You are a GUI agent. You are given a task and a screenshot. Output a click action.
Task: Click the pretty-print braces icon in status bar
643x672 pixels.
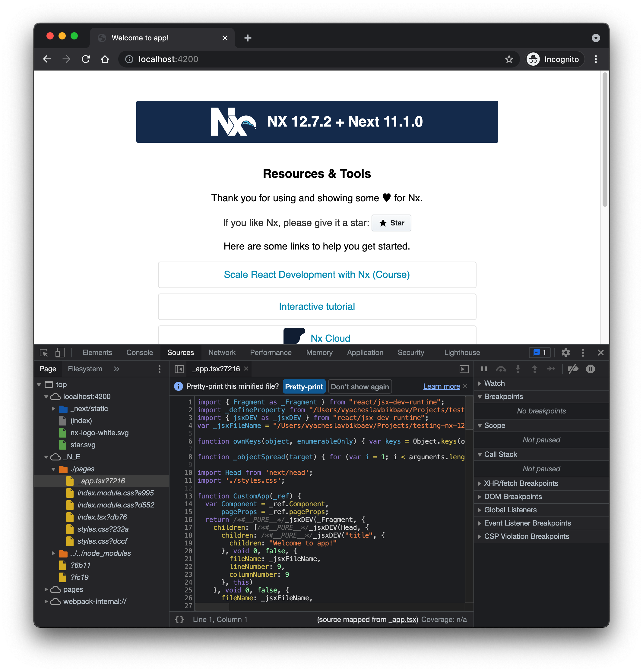[179, 619]
